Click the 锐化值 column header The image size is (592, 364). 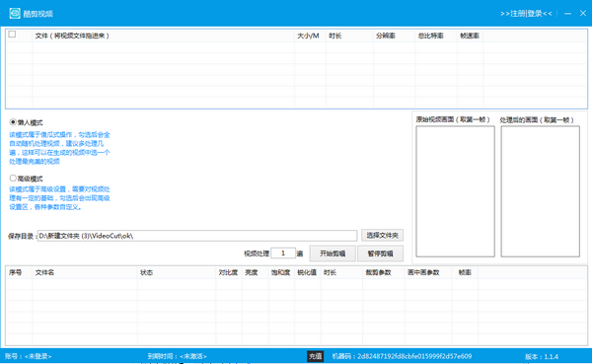[x=308, y=272]
